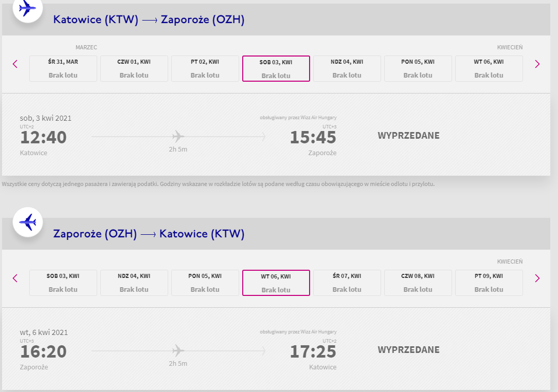Viewport: 558px width, 392px height.
Task: Click WYPRZEDANE on the 12:40 Katowice flight
Action: pos(408,136)
